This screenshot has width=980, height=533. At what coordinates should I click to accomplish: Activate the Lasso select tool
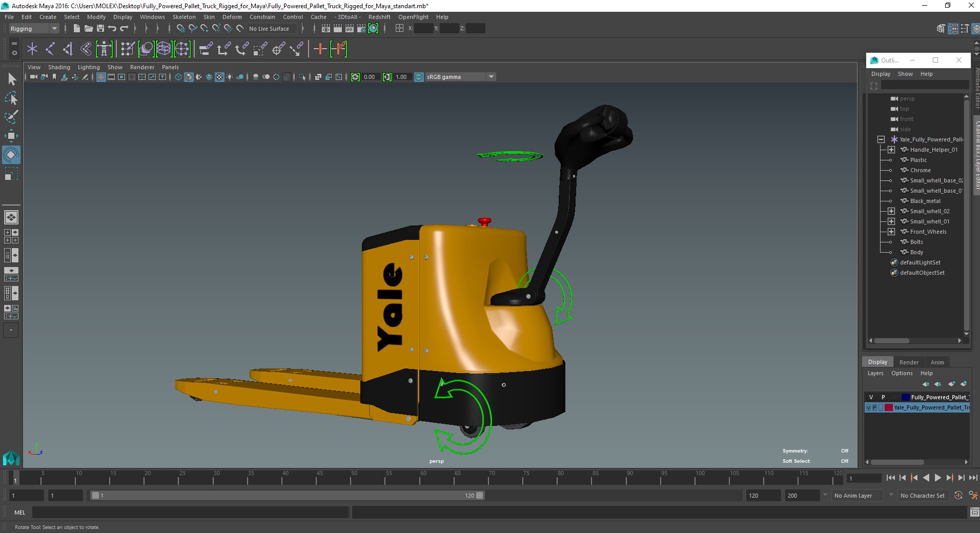pos(11,98)
